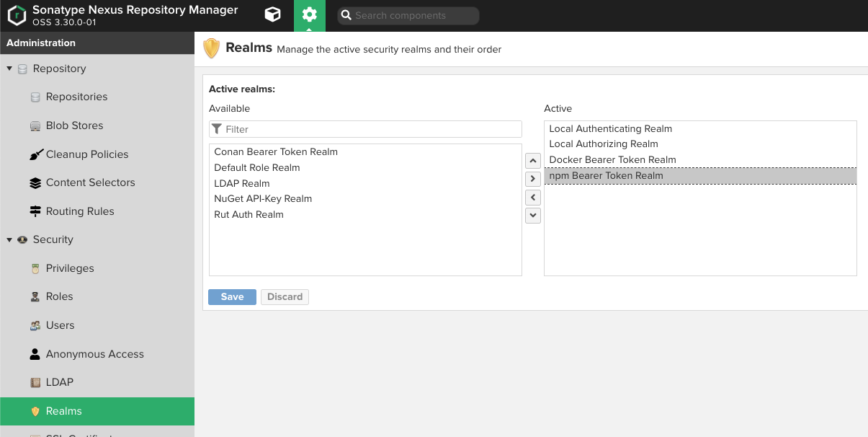This screenshot has width=868, height=437.
Task: Click the Sonatype Nexus hexagon logo
Action: [x=17, y=16]
